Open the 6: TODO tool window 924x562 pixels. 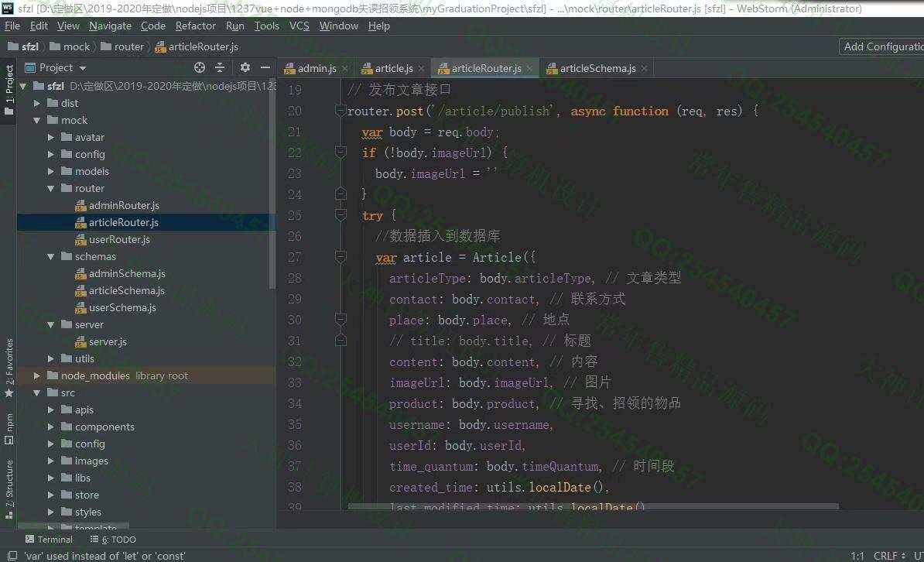(113, 540)
